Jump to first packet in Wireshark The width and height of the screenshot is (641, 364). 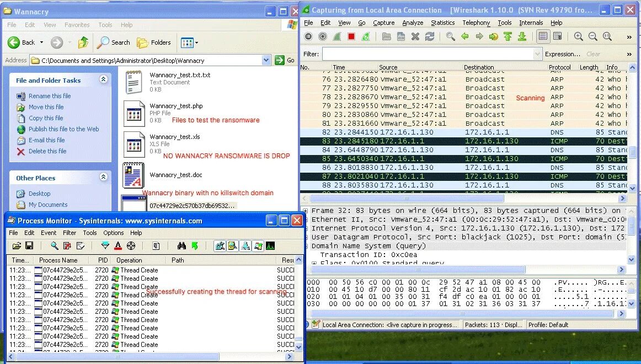click(x=508, y=37)
